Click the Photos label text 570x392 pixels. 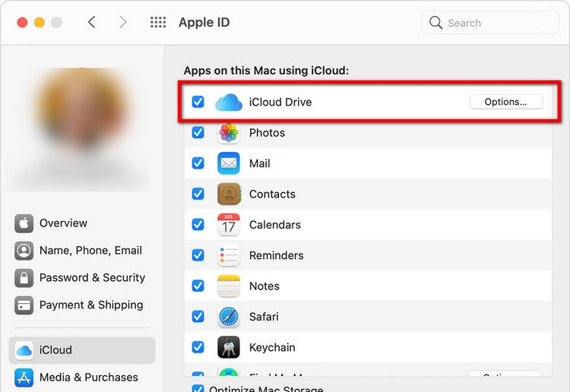tap(267, 133)
